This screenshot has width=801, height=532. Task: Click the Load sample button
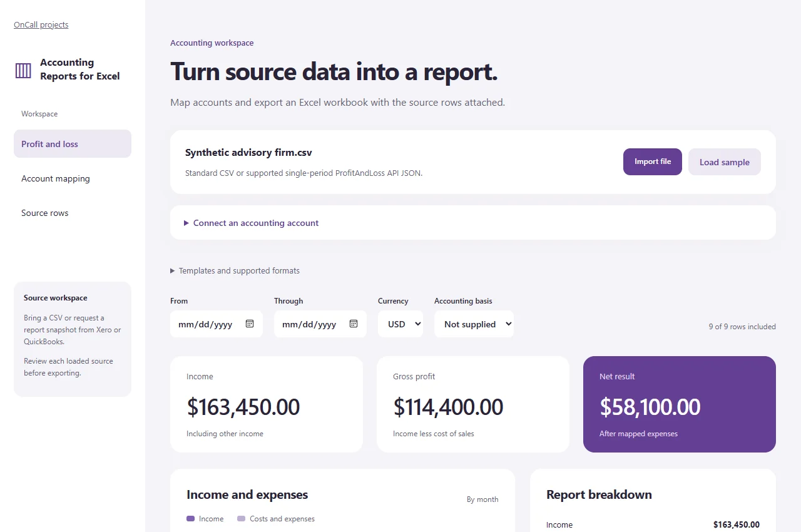click(725, 162)
